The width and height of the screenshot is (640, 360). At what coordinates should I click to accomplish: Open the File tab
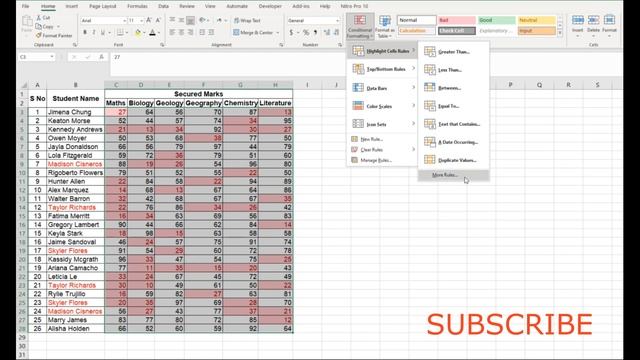coord(25,7)
